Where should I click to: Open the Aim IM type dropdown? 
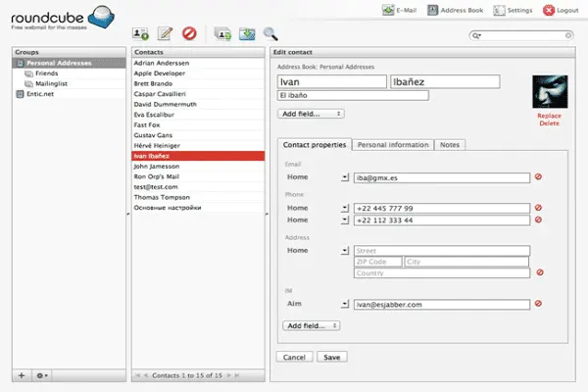345,305
